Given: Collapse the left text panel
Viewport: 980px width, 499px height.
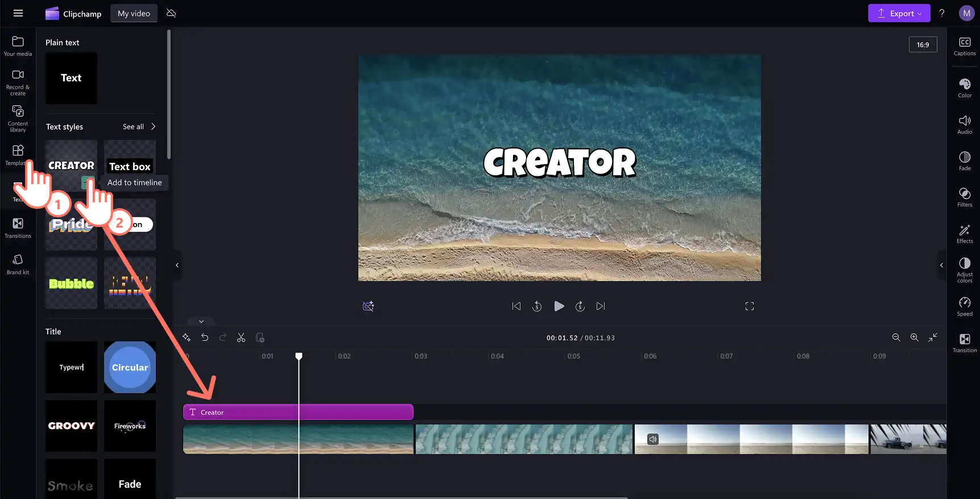Looking at the screenshot, I should (x=177, y=265).
